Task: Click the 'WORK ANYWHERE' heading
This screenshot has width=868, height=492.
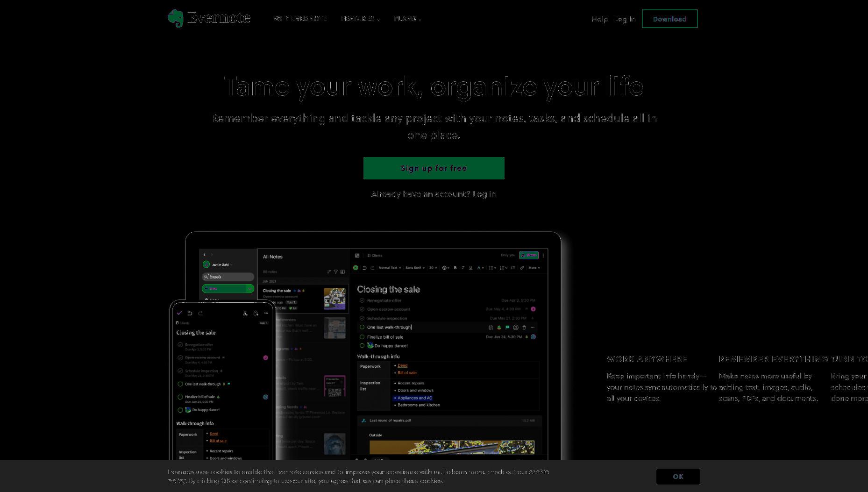Action: [x=647, y=359]
